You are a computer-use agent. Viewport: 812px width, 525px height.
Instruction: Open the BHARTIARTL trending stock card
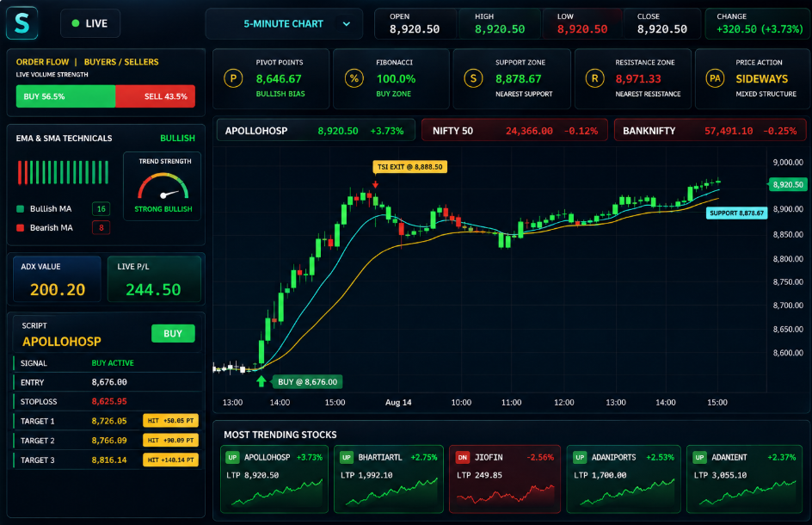(389, 479)
